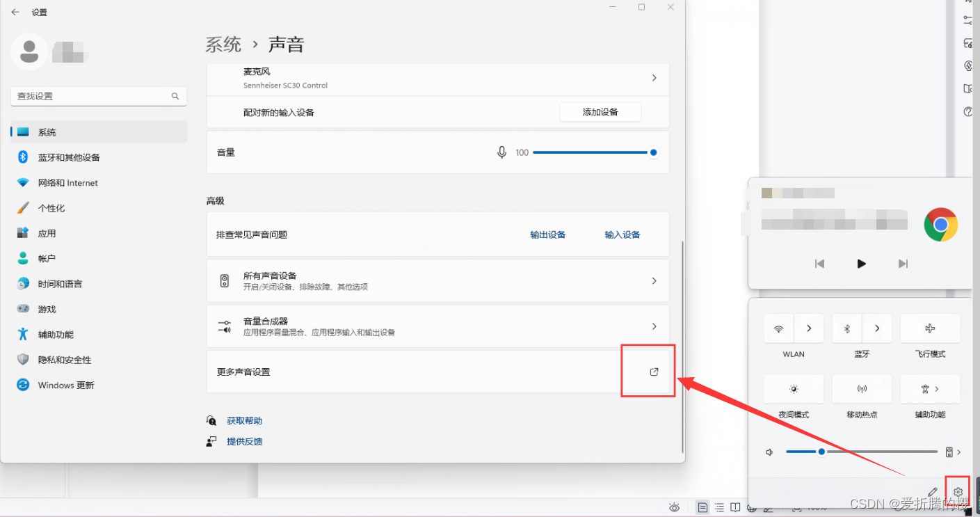
Task: Click 输出设备 troubleshoot link
Action: coord(548,234)
